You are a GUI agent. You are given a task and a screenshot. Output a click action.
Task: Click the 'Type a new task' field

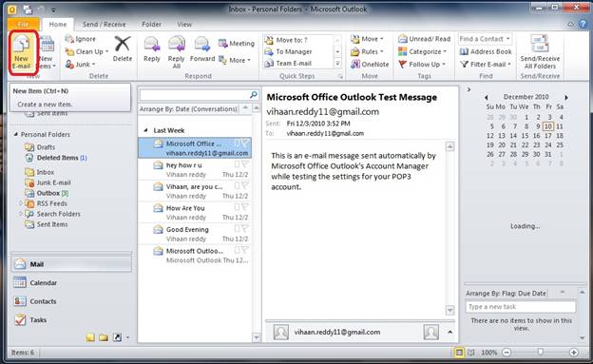click(521, 306)
